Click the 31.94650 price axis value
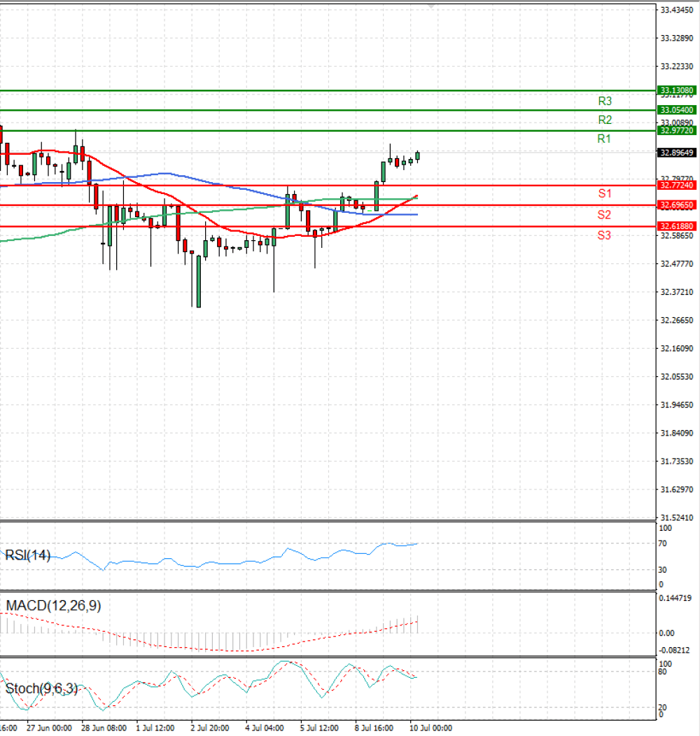The width and height of the screenshot is (700, 736). pos(676,405)
